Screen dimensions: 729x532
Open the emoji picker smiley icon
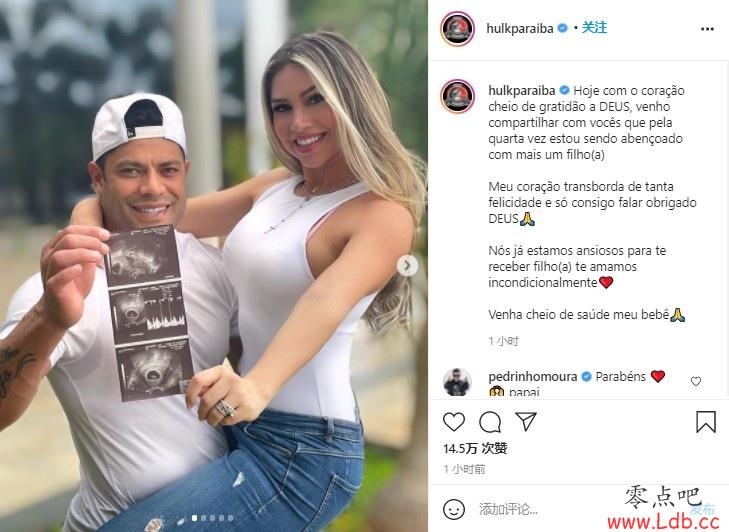click(453, 509)
